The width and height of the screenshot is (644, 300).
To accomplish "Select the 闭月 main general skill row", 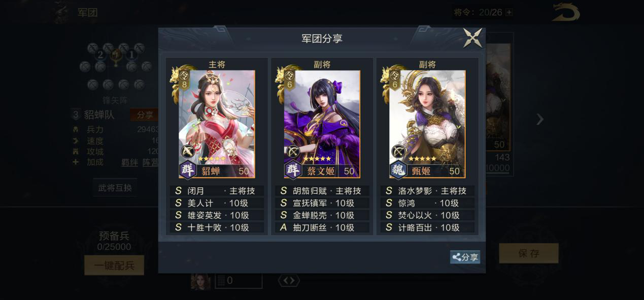I will click(217, 191).
